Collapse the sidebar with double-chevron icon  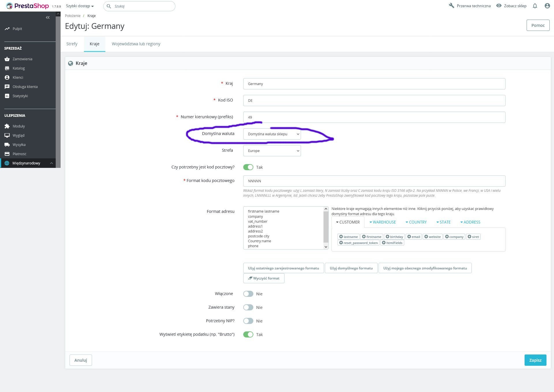48,18
